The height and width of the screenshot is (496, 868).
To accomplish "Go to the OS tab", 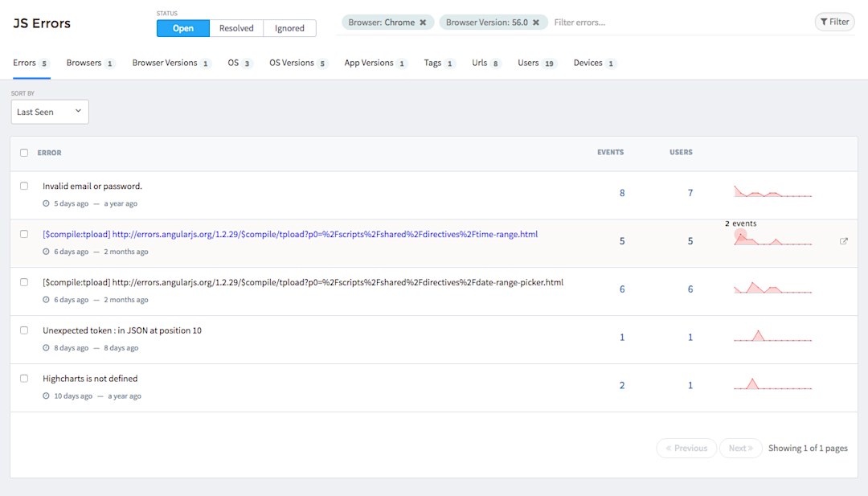I will (x=240, y=64).
